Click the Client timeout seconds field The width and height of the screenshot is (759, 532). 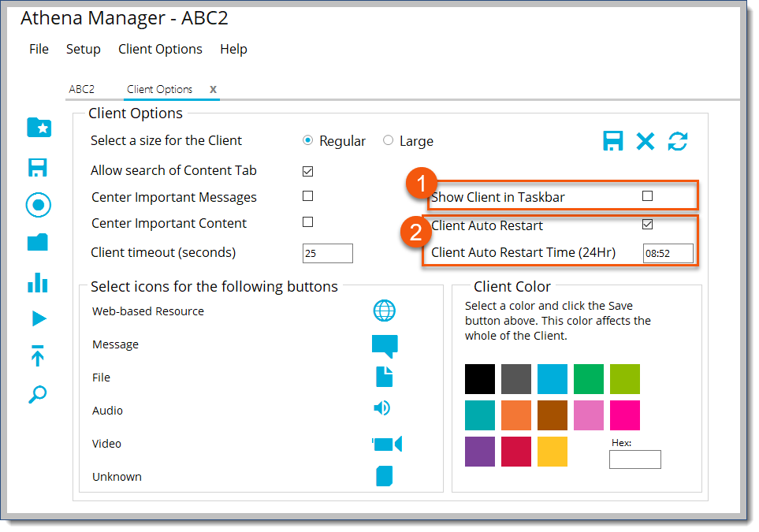(328, 253)
